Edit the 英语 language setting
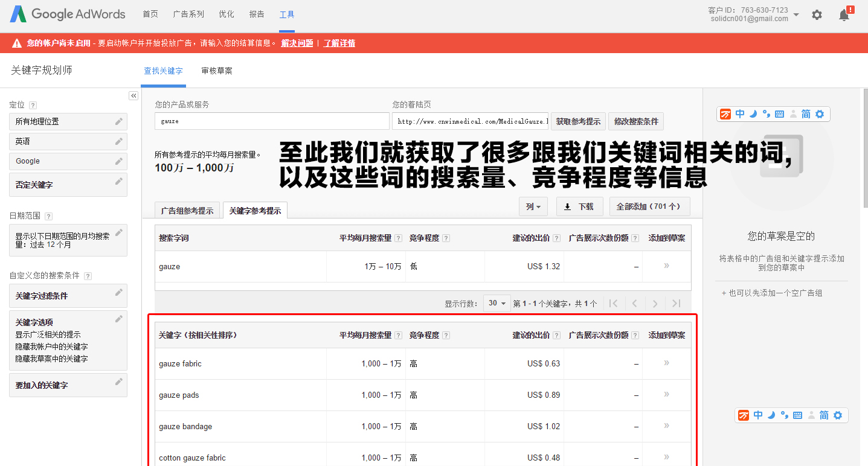This screenshot has height=466, width=868. (x=119, y=141)
